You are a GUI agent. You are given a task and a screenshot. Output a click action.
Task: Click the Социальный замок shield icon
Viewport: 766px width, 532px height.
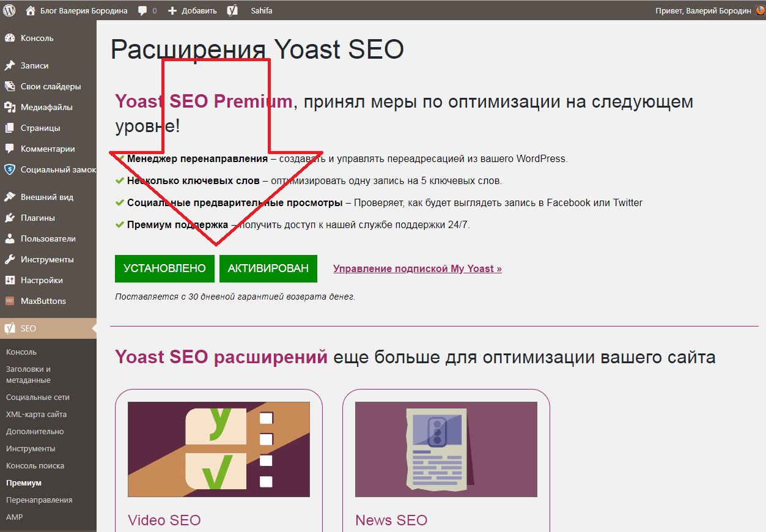(x=10, y=169)
